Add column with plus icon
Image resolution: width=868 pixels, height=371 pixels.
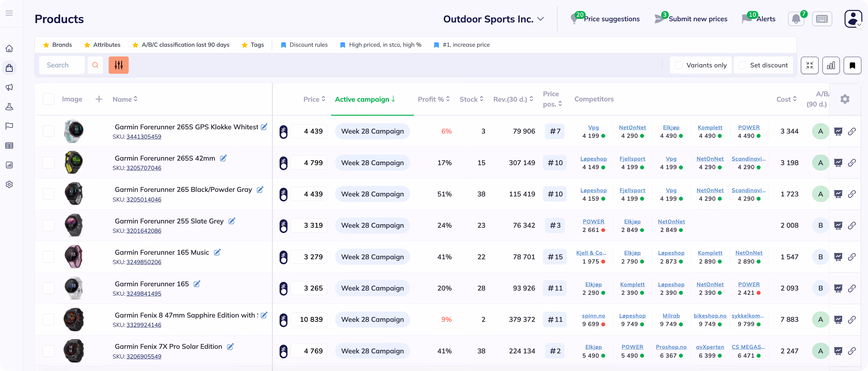tap(99, 99)
